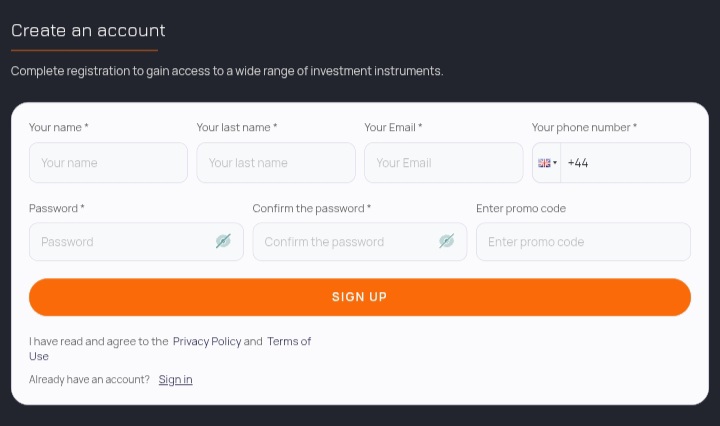This screenshot has width=720, height=426.
Task: Click the phone number field showing +44
Action: (625, 163)
